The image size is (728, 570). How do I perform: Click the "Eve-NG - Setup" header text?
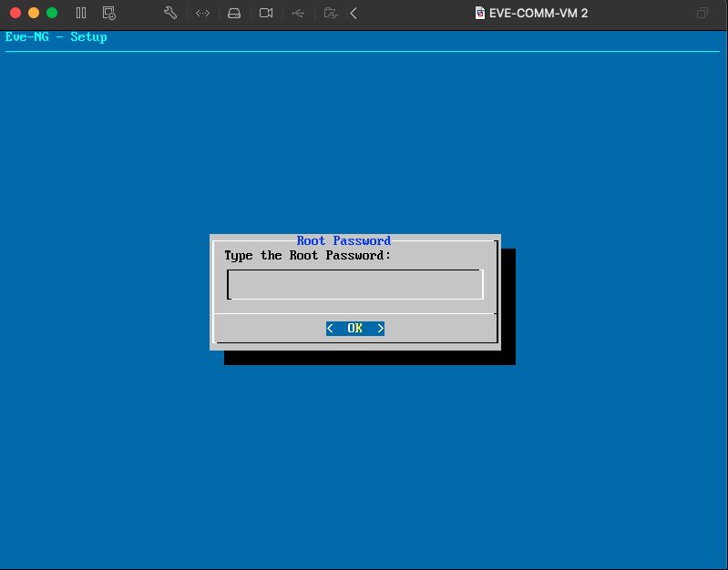coord(56,37)
